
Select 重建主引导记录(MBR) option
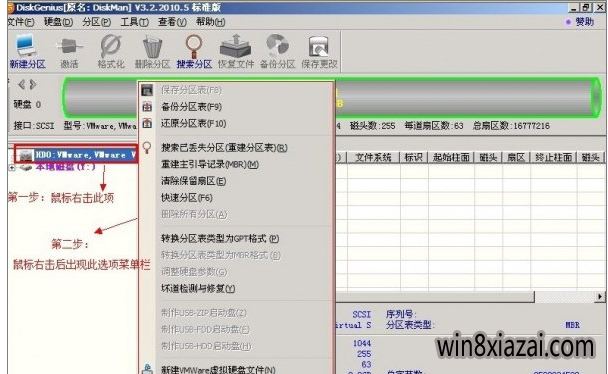210,164
